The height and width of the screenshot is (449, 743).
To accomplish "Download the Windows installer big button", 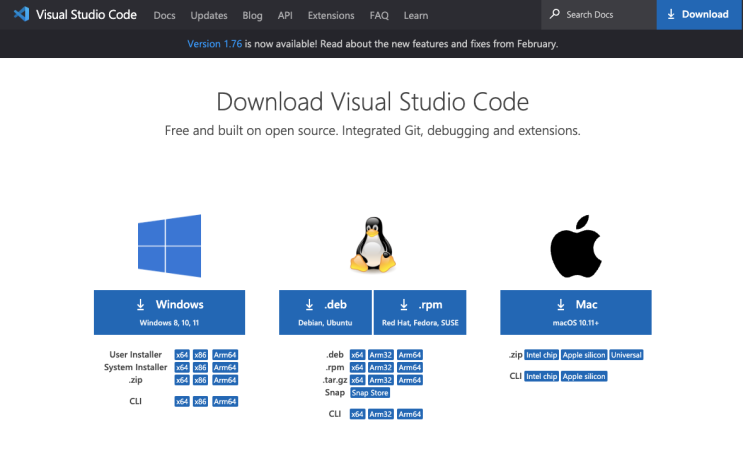I will pyautogui.click(x=169, y=312).
